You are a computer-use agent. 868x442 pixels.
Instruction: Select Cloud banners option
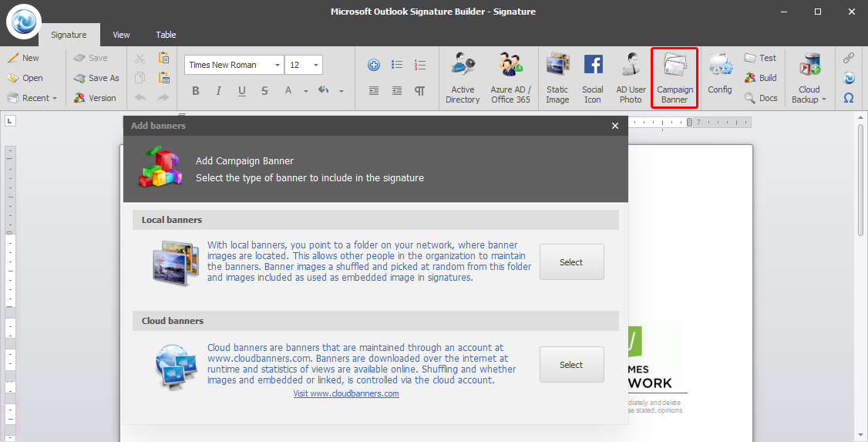(572, 364)
